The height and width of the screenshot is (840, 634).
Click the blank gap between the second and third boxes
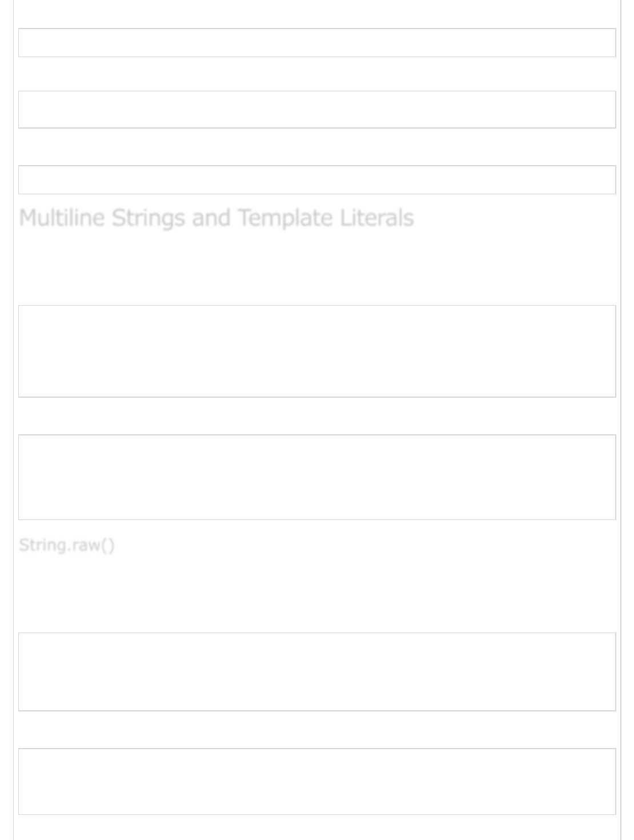pyautogui.click(x=317, y=147)
